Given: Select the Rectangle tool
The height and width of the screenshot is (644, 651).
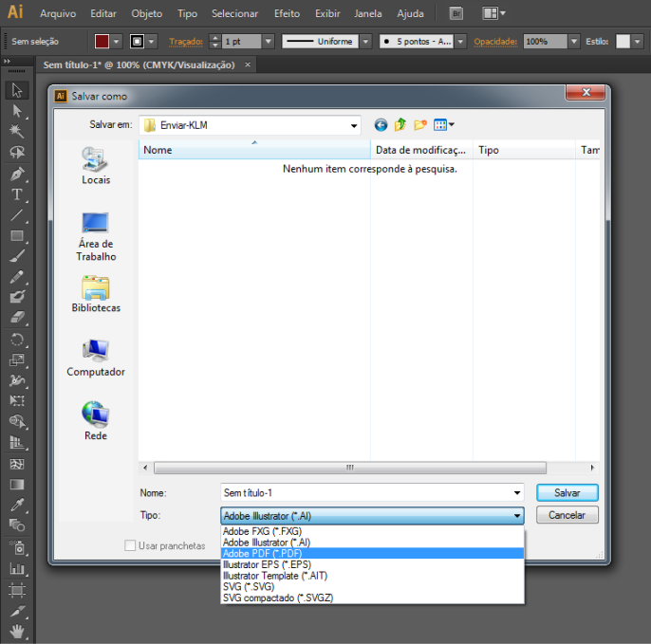Looking at the screenshot, I should coord(17,235).
